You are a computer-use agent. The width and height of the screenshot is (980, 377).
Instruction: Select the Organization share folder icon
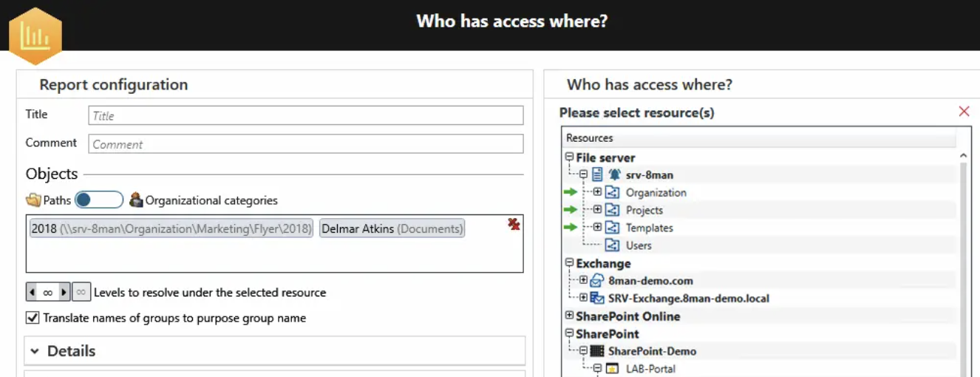pos(612,193)
